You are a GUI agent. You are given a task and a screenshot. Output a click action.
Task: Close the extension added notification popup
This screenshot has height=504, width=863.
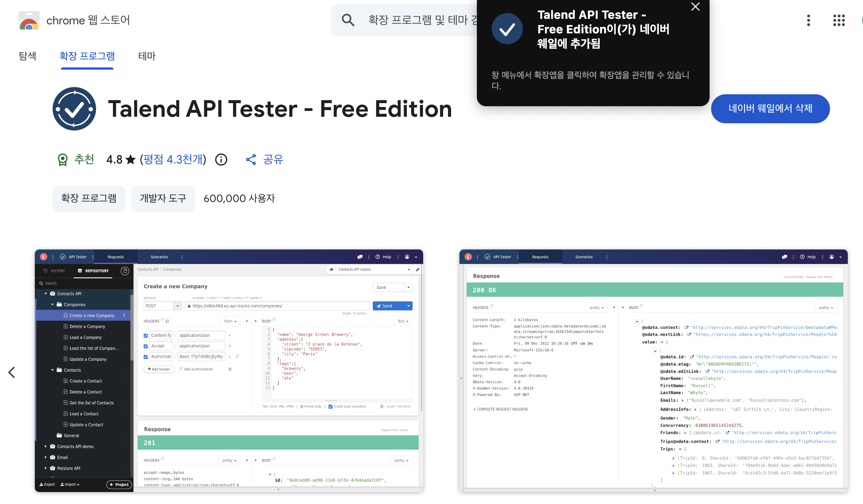(x=695, y=7)
